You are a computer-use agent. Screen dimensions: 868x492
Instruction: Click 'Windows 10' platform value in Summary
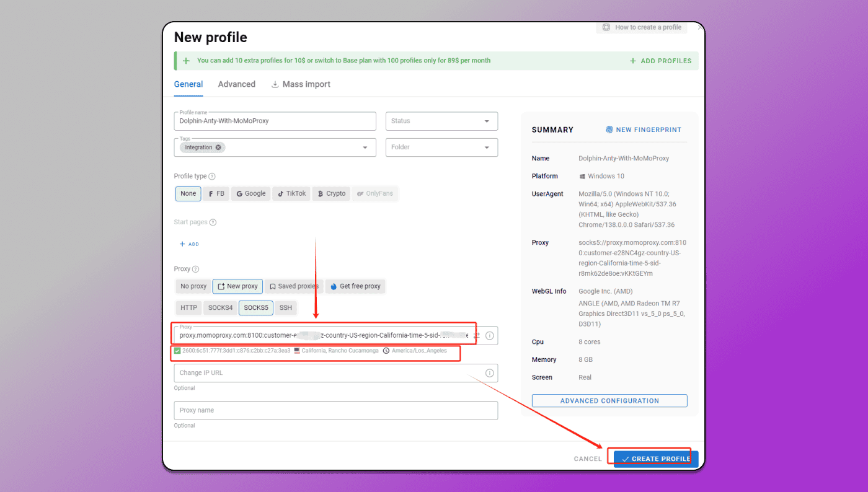[606, 176]
